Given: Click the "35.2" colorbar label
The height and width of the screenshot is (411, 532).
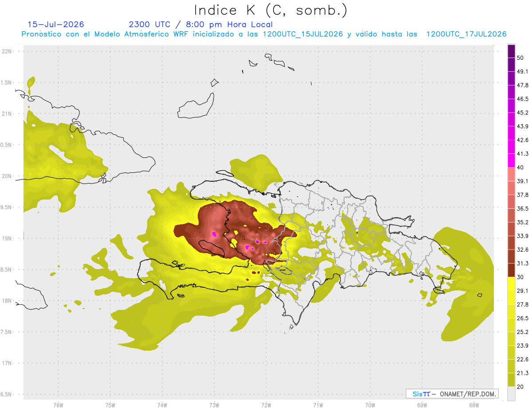Looking at the screenshot, I should pos(523,222).
